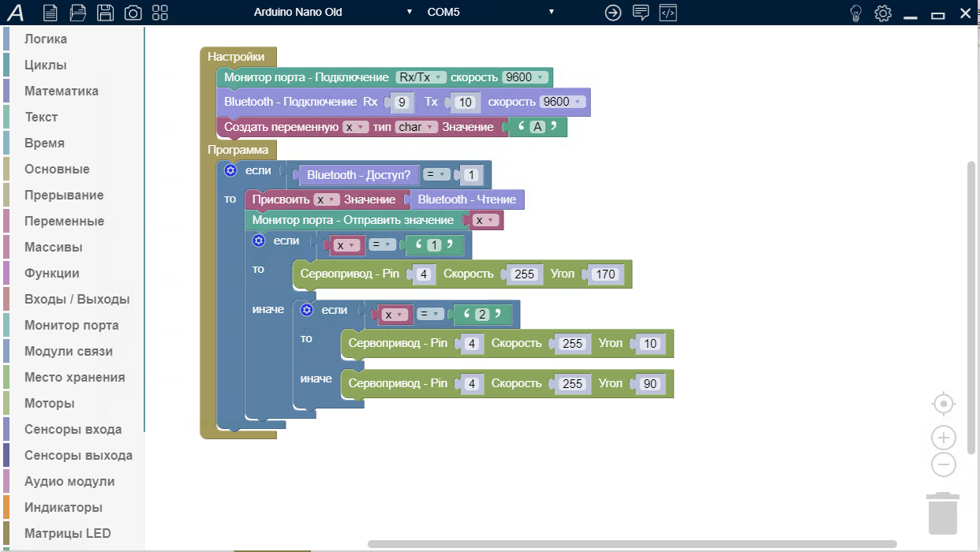
Task: Open the serial monitor chat icon
Action: coord(641,13)
